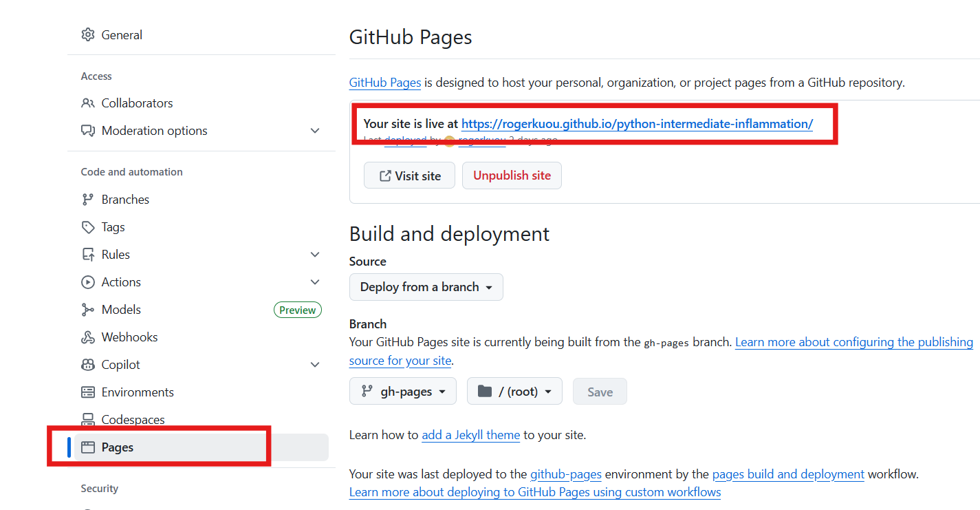Click the Save button for branch settings
This screenshot has height=510, width=980.
599,391
